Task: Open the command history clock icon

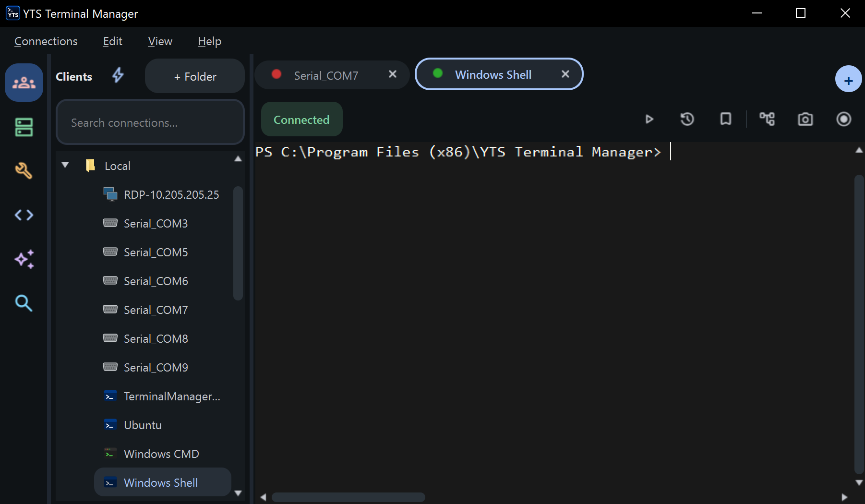Action: pyautogui.click(x=687, y=119)
